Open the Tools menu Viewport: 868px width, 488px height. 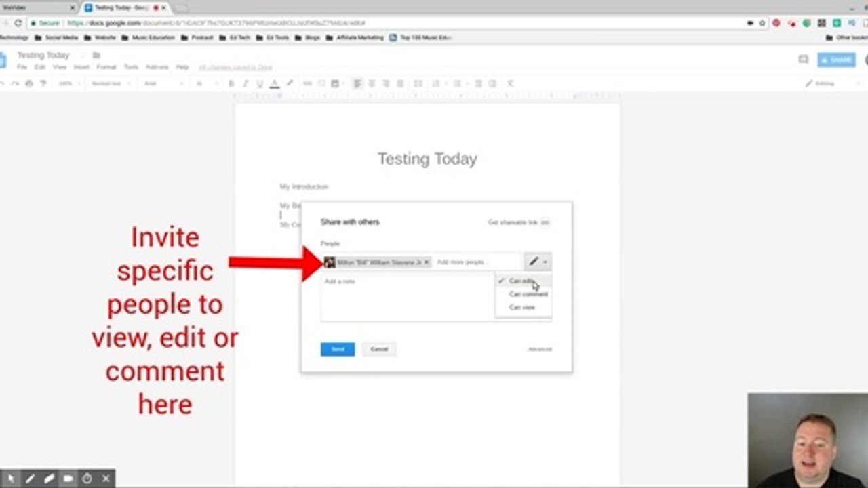[131, 67]
